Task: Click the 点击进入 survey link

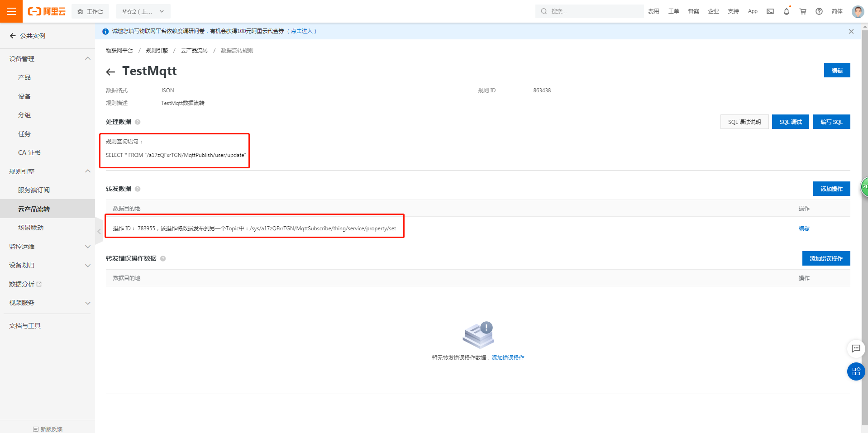Action: 302,31
